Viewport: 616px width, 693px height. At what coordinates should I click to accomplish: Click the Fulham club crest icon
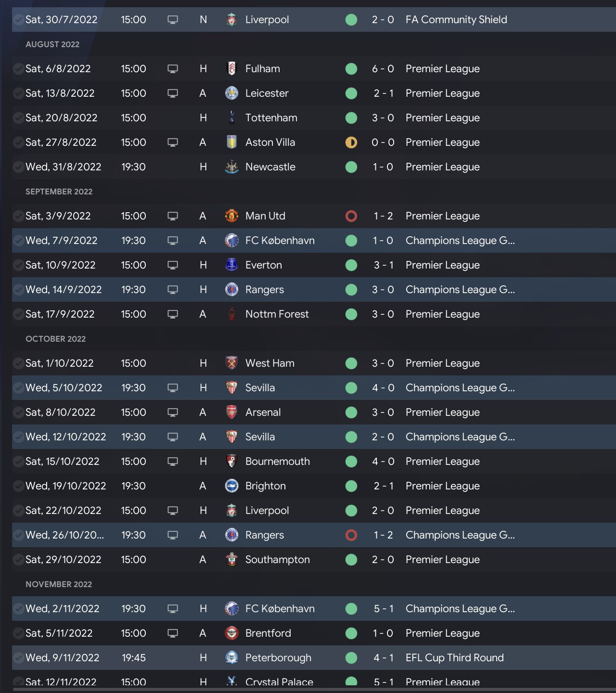click(x=231, y=69)
